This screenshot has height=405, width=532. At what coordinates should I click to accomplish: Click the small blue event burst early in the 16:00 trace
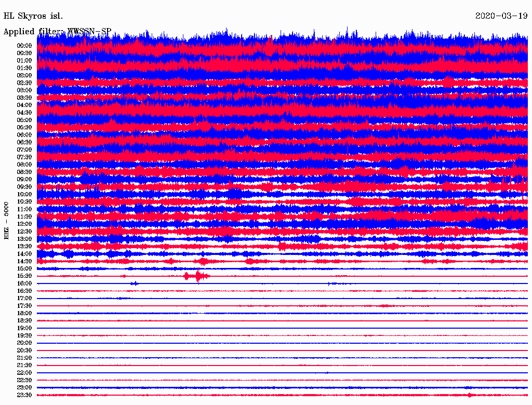tap(135, 283)
